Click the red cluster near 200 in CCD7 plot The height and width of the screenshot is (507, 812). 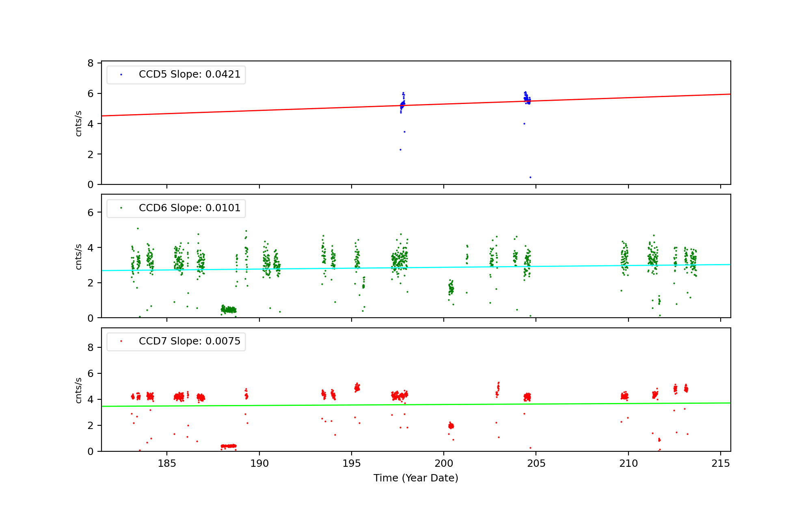click(451, 426)
